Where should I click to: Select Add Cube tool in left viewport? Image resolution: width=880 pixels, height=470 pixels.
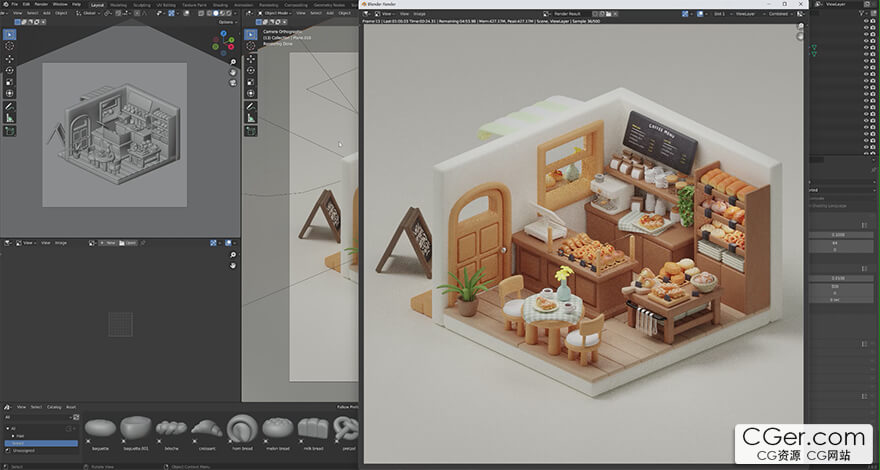click(10, 130)
